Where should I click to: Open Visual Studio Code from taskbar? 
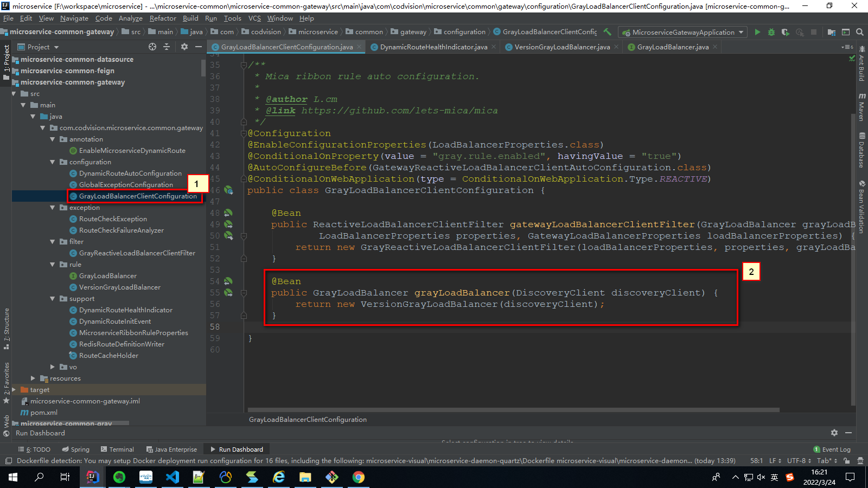(172, 477)
